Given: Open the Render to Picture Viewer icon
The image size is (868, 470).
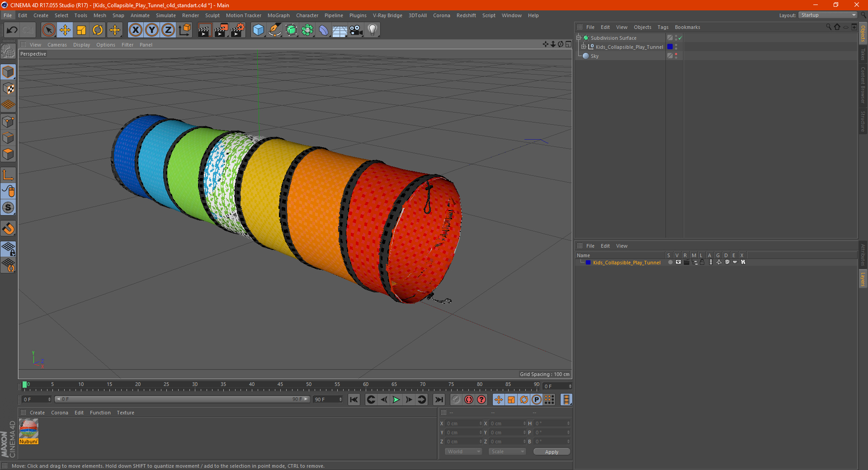Looking at the screenshot, I should (x=221, y=30).
